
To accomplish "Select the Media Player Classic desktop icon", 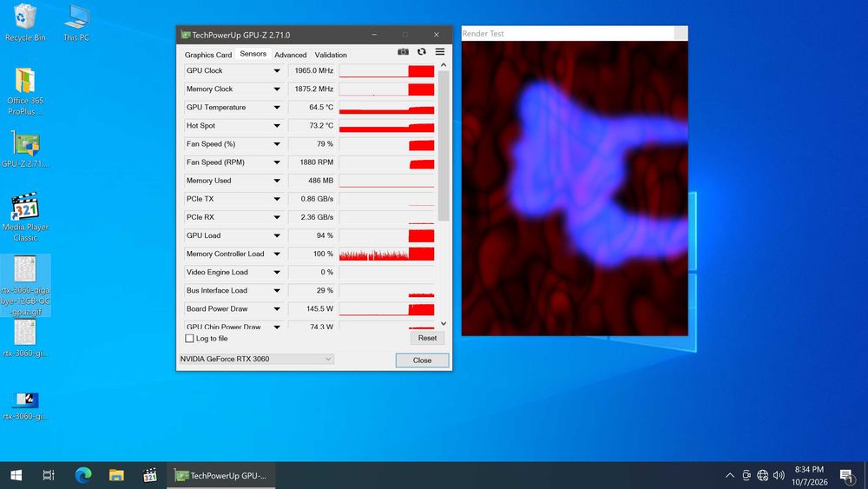I will (25, 217).
